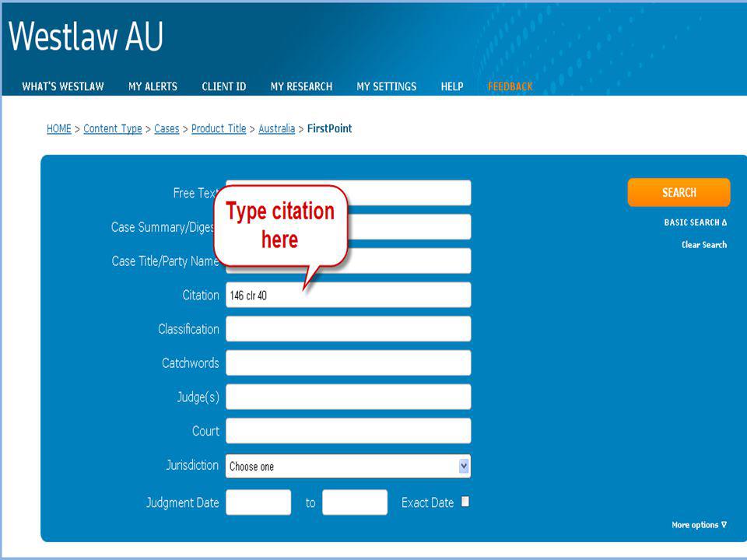The image size is (747, 560).
Task: Click the Citation label text
Action: [201, 296]
